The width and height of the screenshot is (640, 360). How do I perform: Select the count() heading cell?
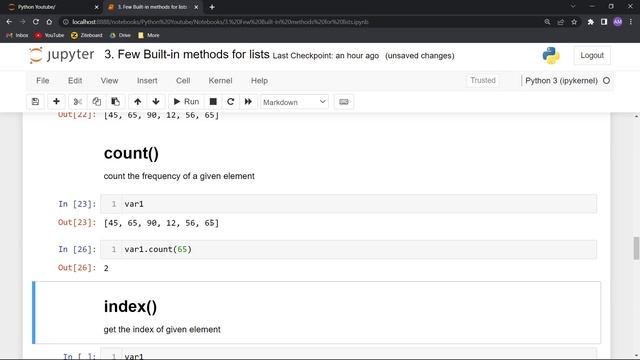click(x=131, y=153)
